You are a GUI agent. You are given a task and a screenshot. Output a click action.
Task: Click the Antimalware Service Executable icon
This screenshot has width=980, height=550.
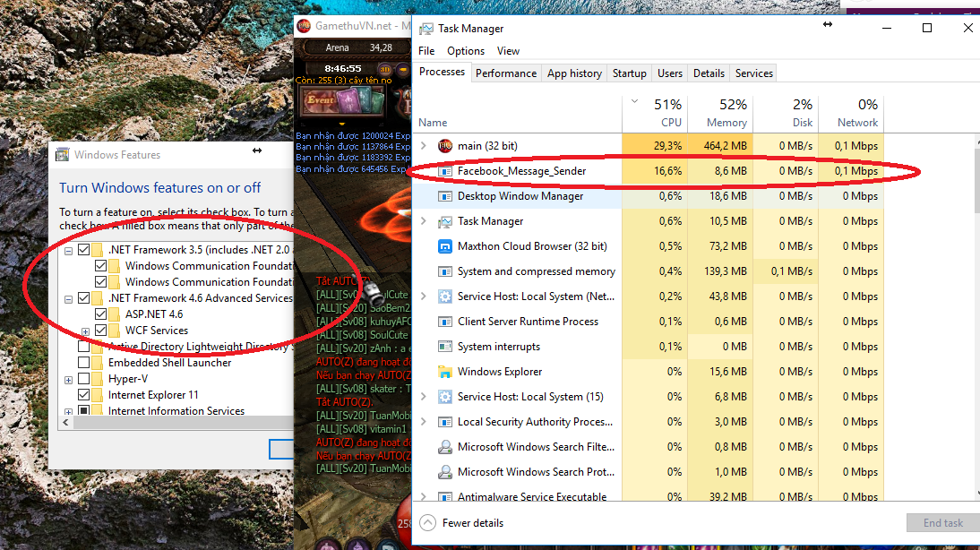[445, 497]
